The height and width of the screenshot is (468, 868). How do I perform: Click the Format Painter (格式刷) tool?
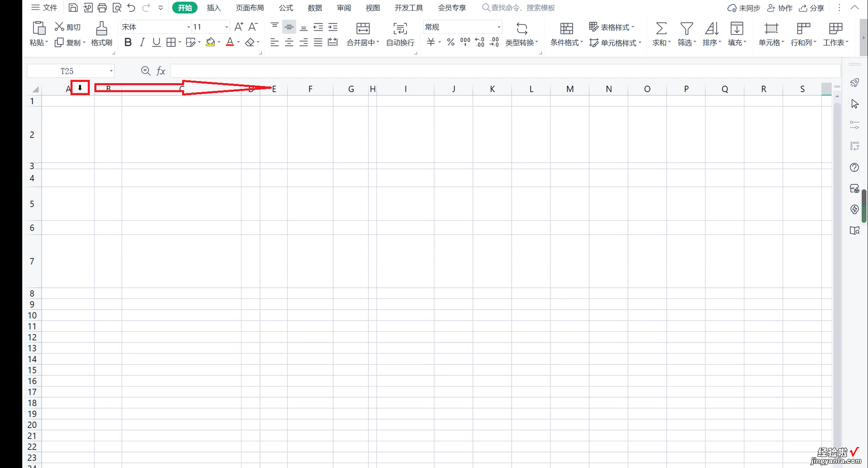tap(101, 34)
